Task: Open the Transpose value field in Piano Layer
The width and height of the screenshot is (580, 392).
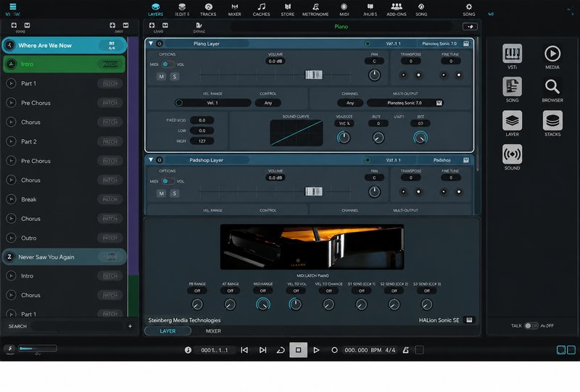Action: 410,61
